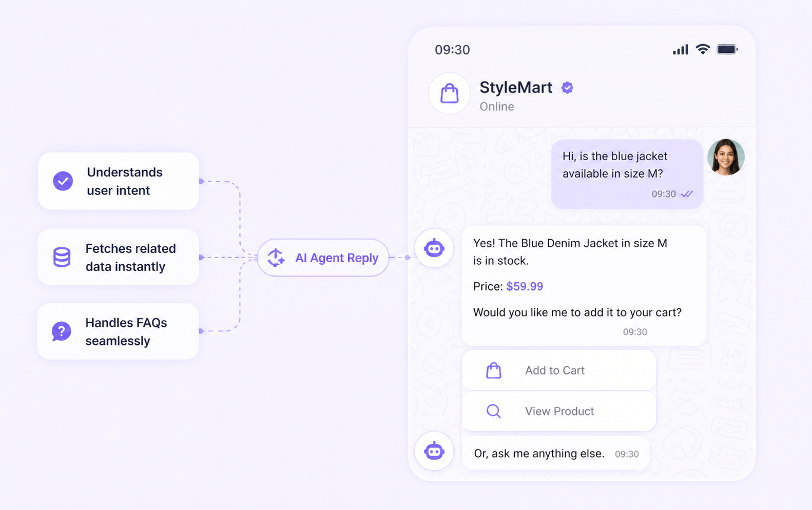Image resolution: width=812 pixels, height=510 pixels.
Task: Click the magnifier icon in View Product
Action: click(x=493, y=411)
